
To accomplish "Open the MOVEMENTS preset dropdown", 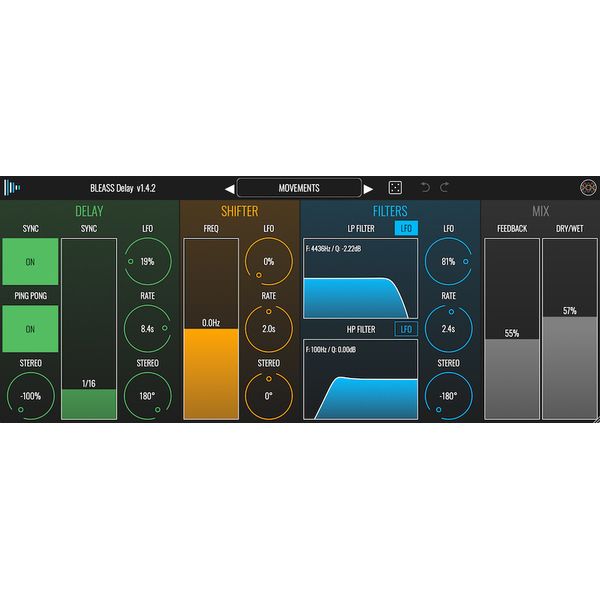I will (299, 188).
